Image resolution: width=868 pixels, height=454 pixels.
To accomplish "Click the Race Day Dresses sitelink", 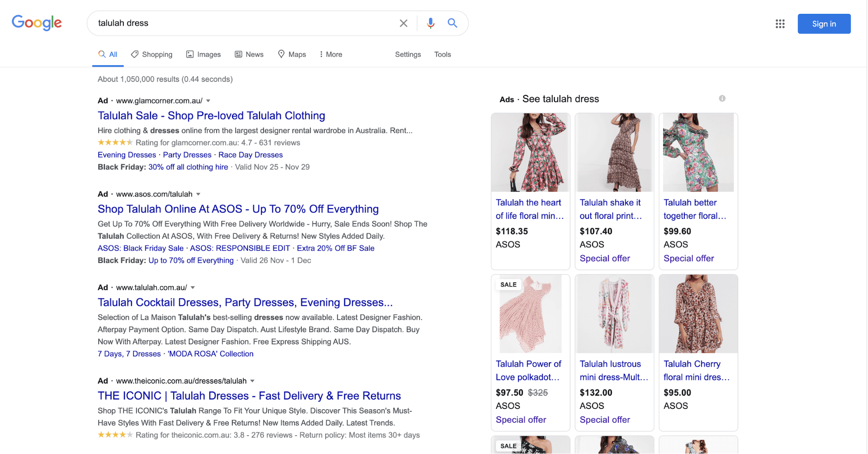I will click(x=250, y=155).
